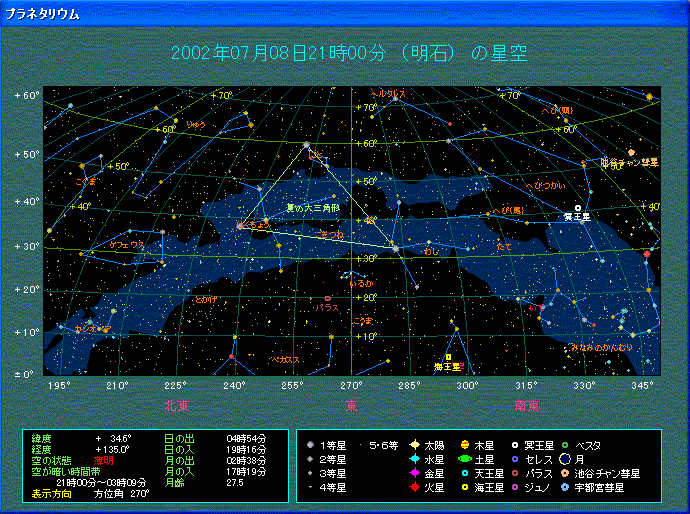690x514 pixels.
Task: Click Neptune (海王星) marker on the sky map
Action: tap(448, 357)
